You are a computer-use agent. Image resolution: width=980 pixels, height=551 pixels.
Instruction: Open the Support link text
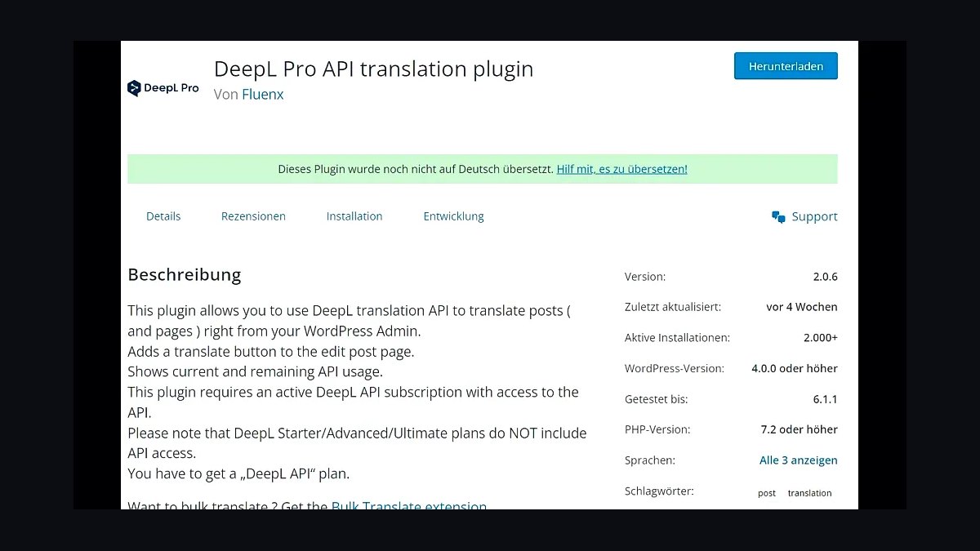(814, 216)
